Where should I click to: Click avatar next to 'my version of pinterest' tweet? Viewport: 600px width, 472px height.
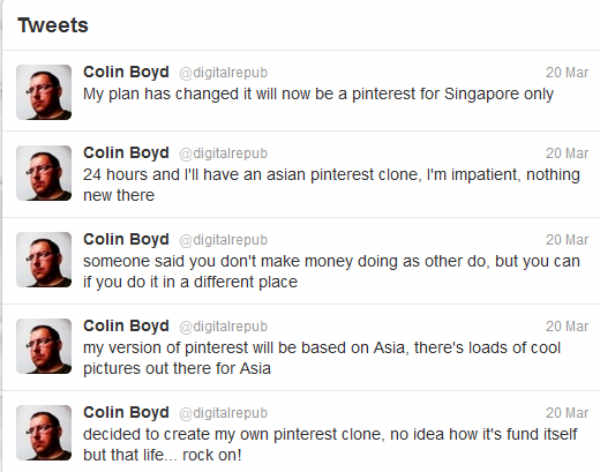click(44, 346)
